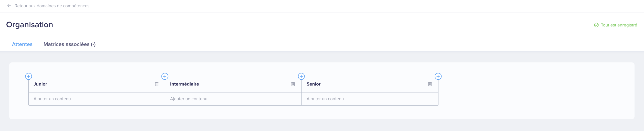
Task: Delete the Junior level with trash icon
Action: 157,84
